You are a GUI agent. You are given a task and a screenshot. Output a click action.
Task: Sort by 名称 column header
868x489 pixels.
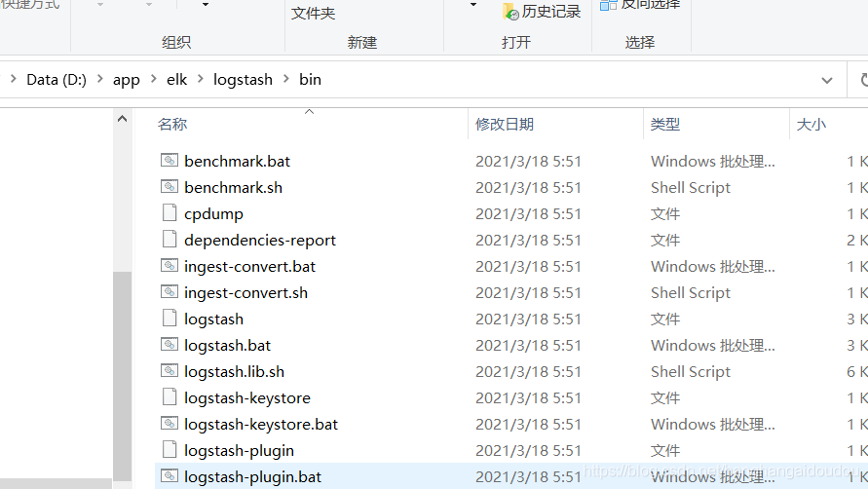pyautogui.click(x=172, y=124)
